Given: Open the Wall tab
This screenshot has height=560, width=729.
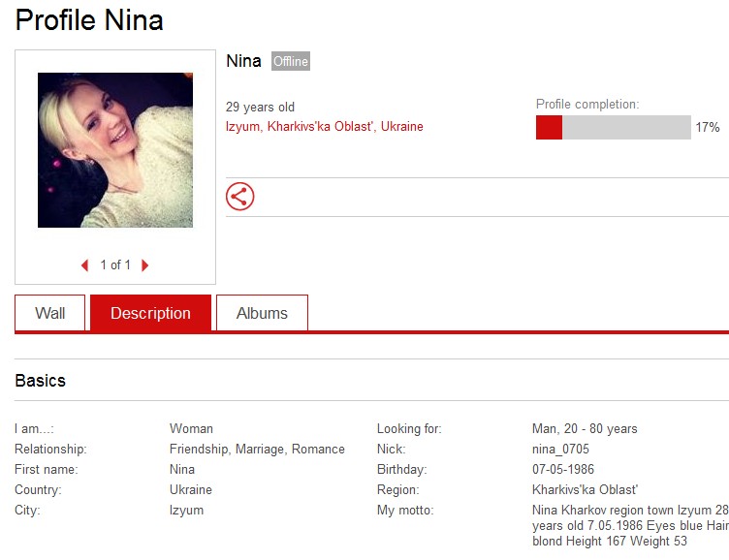Looking at the screenshot, I should [x=49, y=313].
